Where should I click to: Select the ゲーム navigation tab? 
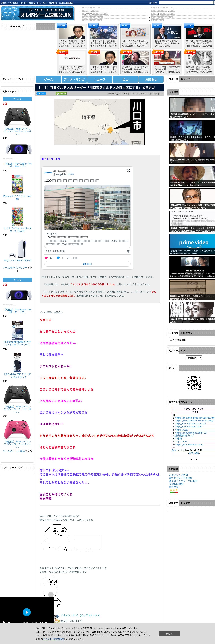[49, 79]
